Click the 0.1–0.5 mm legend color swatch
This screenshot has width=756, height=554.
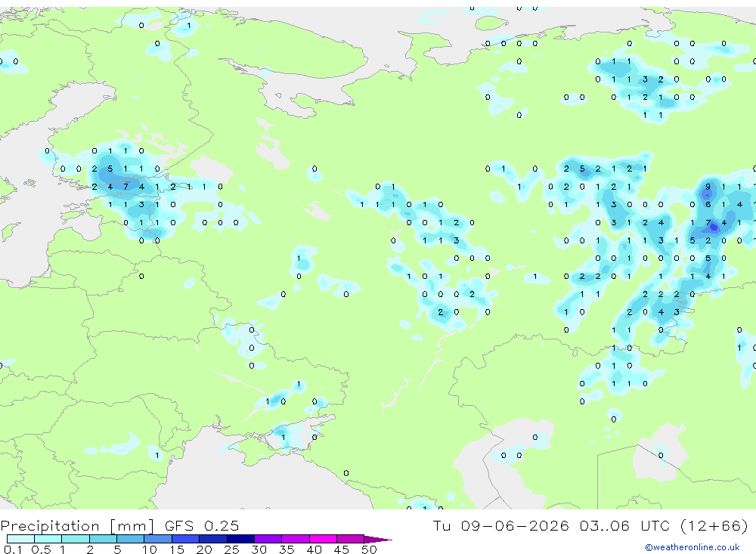coord(20,539)
